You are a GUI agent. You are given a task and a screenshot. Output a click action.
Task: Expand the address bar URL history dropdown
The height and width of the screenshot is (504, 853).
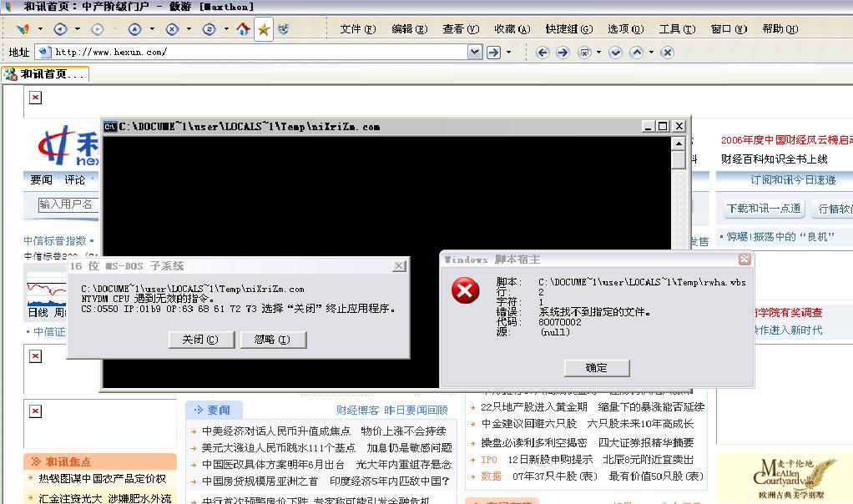click(475, 53)
